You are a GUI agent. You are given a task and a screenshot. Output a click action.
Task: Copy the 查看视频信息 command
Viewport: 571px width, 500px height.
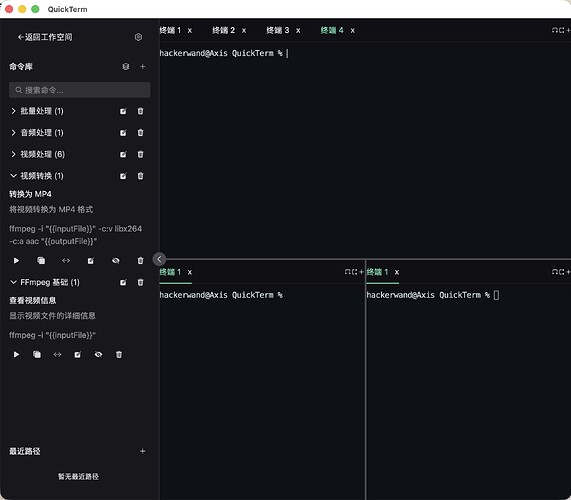37,354
